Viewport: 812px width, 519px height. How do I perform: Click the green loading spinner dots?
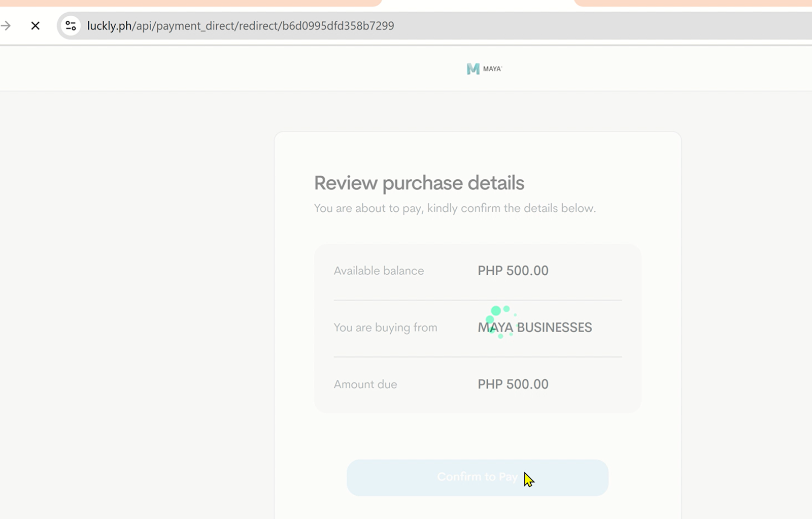tap(500, 320)
